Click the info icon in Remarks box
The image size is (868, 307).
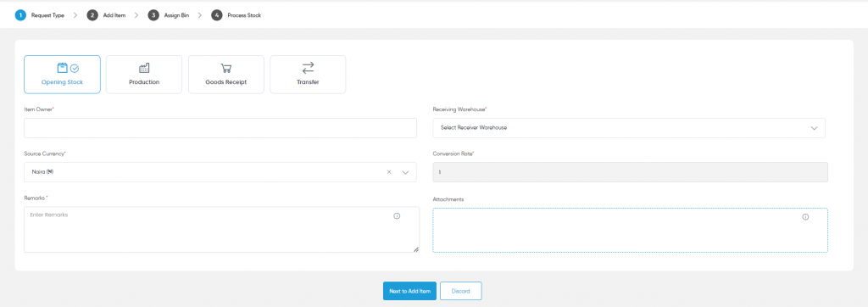397,216
